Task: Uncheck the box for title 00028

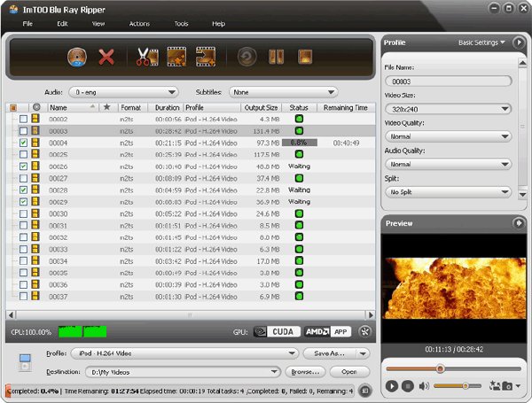Action: point(23,190)
